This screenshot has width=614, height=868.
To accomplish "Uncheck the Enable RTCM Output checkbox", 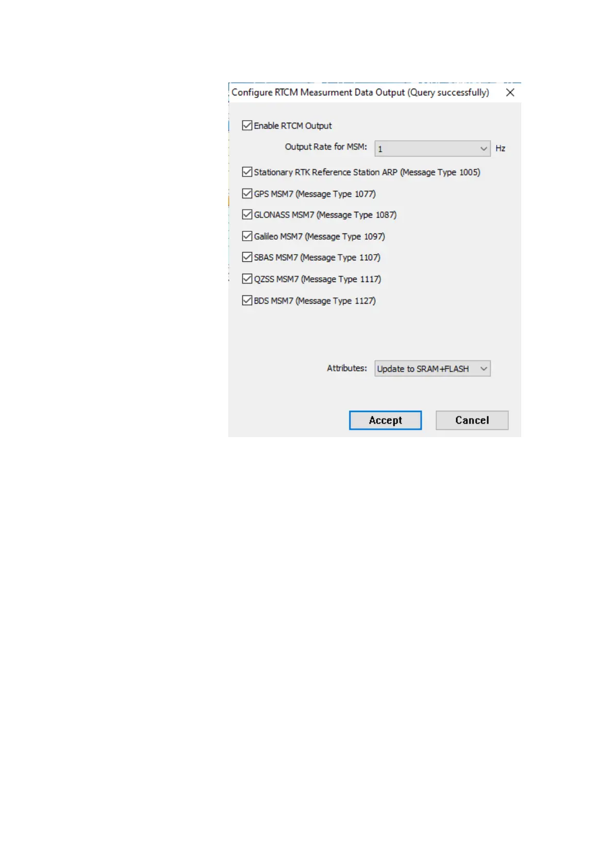I will pyautogui.click(x=247, y=125).
